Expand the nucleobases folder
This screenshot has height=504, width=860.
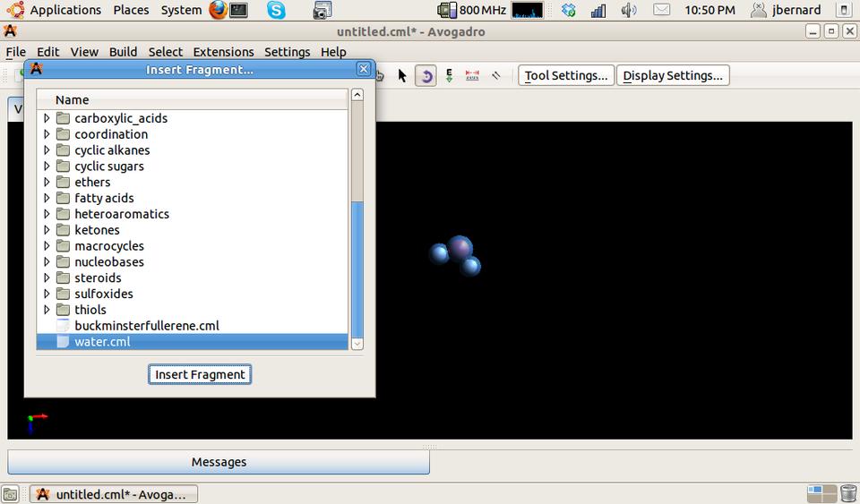(x=47, y=262)
